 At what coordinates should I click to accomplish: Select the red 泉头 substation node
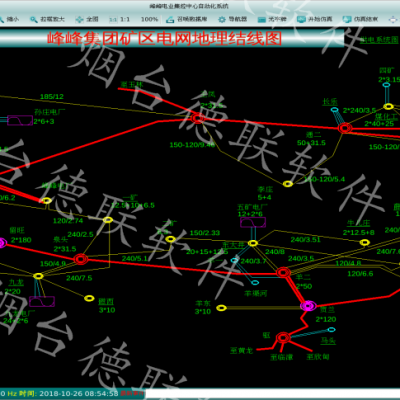pos(81,259)
